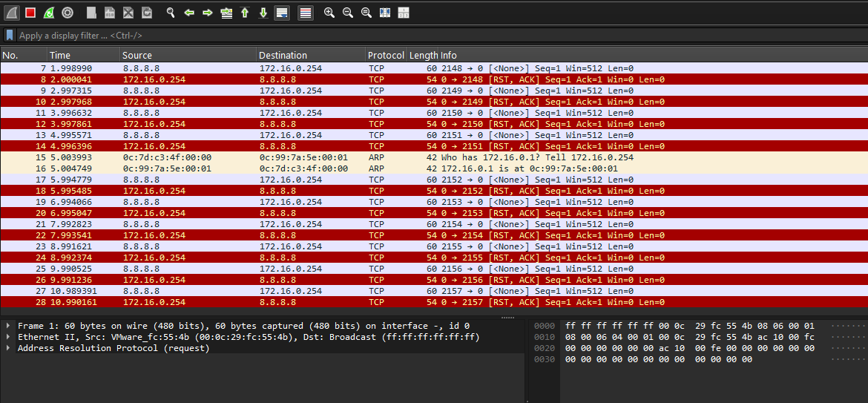Viewport: 868px width, 403px height.
Task: Restart the current capture with green fin
Action: (x=49, y=13)
